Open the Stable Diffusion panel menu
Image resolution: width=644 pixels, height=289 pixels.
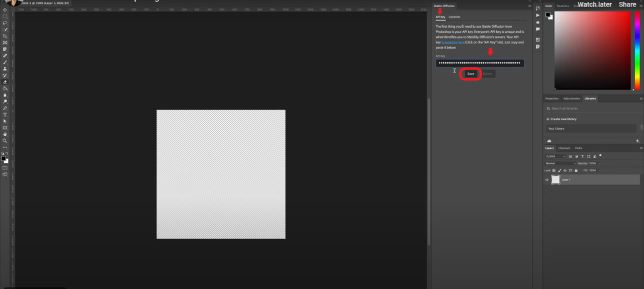pyautogui.click(x=530, y=6)
